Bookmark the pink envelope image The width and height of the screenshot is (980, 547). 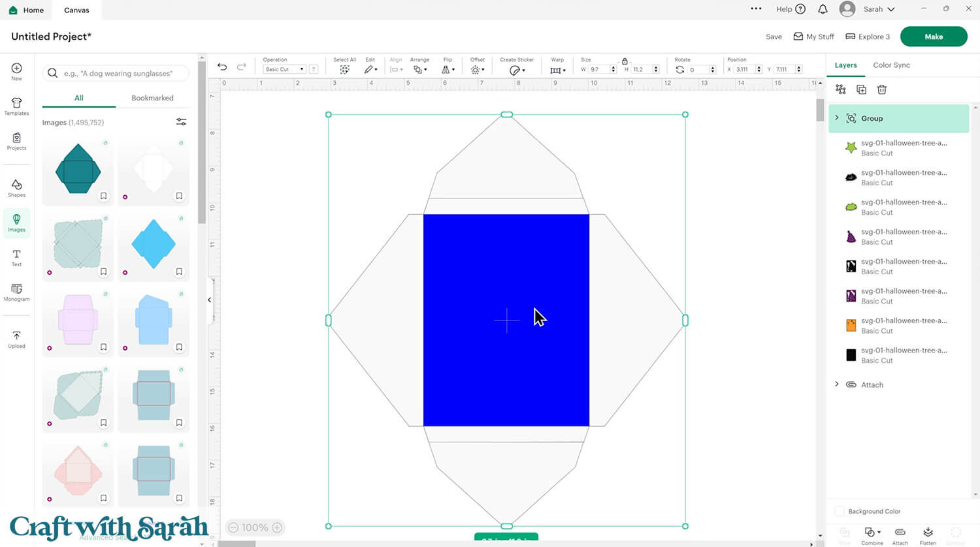point(103,499)
